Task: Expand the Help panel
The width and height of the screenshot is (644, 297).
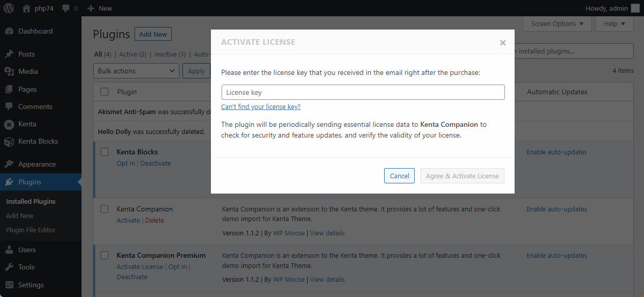Action: [615, 23]
